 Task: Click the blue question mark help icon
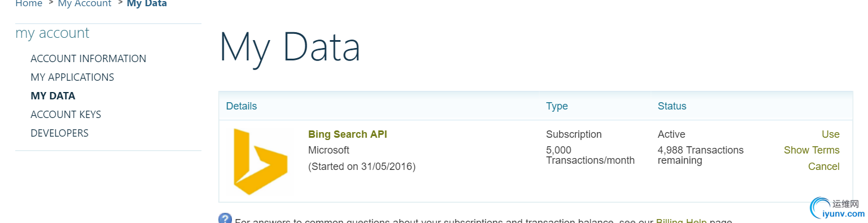click(225, 218)
